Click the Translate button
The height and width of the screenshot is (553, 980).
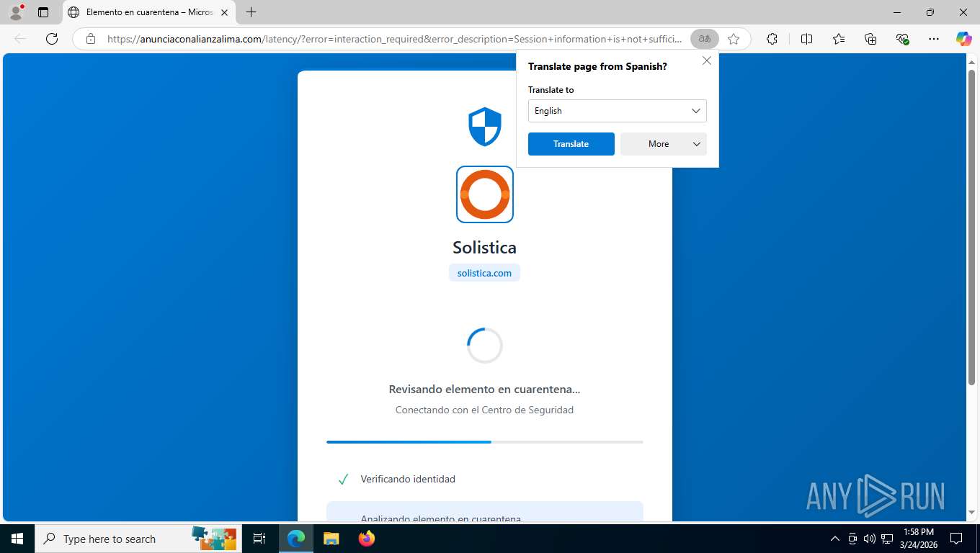coord(571,144)
